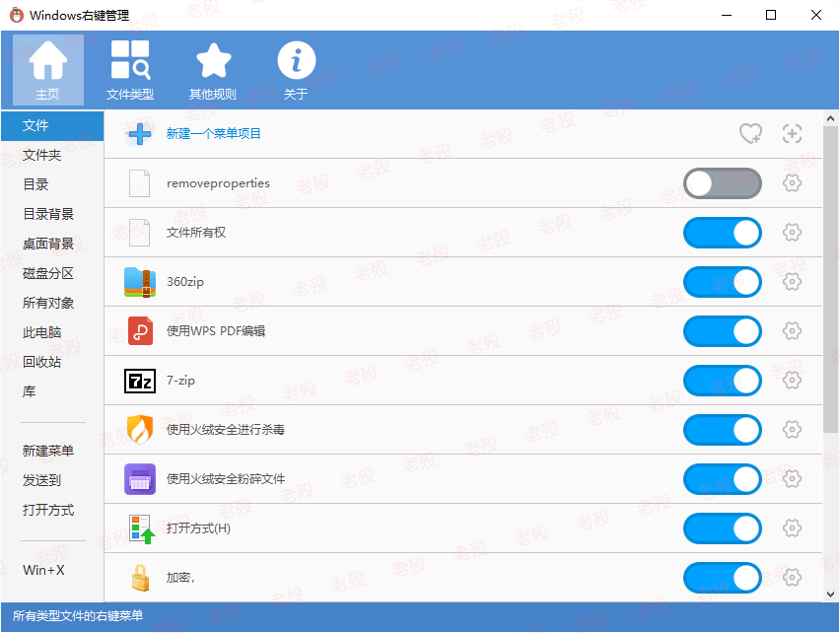Image resolution: width=840 pixels, height=633 pixels.
Task: Open the 其他规则 star tab
Action: click(213, 70)
